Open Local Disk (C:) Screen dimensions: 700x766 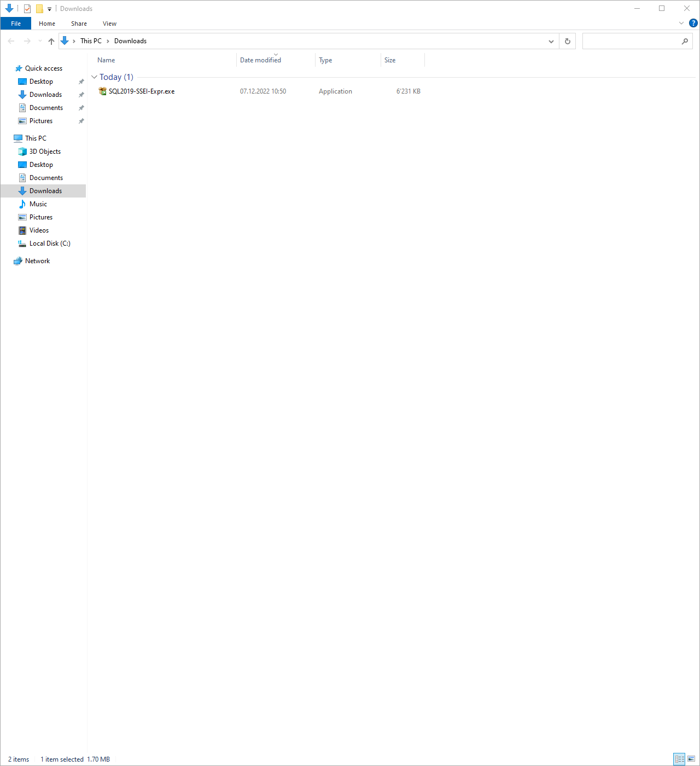tap(50, 243)
